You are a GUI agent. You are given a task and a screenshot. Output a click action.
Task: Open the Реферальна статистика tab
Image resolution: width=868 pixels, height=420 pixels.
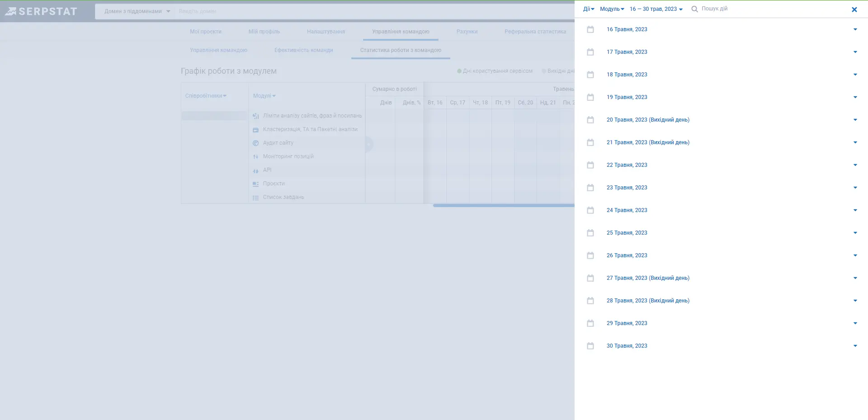535,32
